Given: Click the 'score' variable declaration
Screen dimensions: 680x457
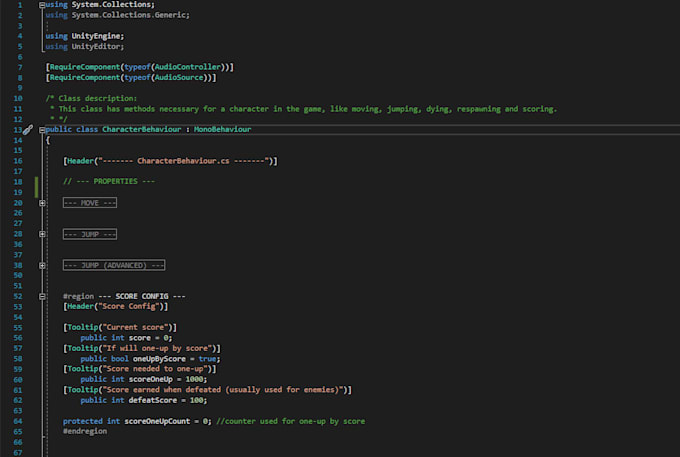Looking at the screenshot, I should tap(139, 338).
